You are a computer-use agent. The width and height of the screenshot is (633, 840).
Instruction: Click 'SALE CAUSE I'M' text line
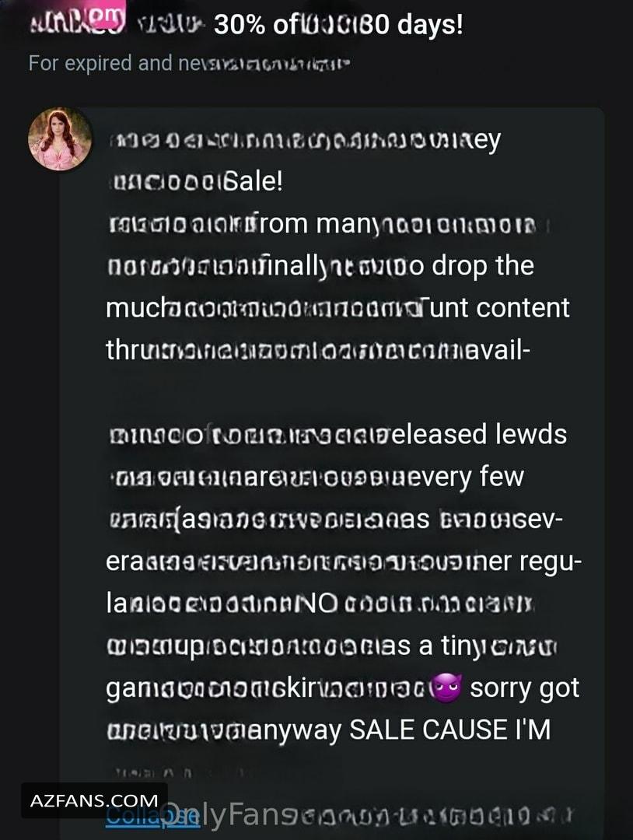click(x=449, y=730)
